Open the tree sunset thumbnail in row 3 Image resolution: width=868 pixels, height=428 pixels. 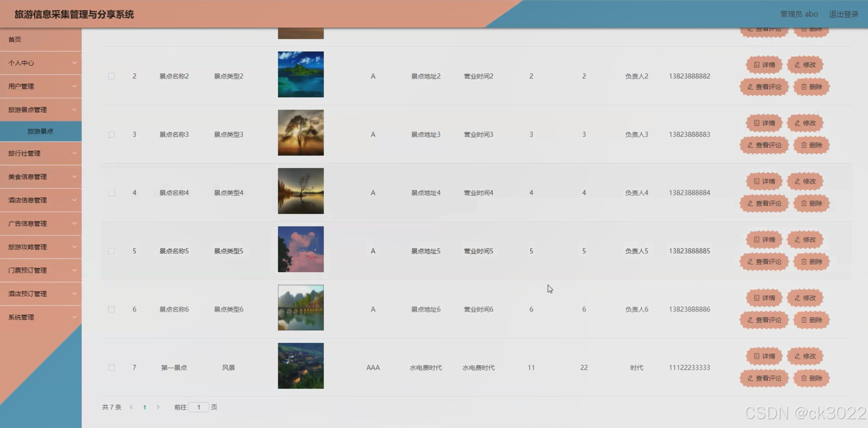[x=300, y=133]
